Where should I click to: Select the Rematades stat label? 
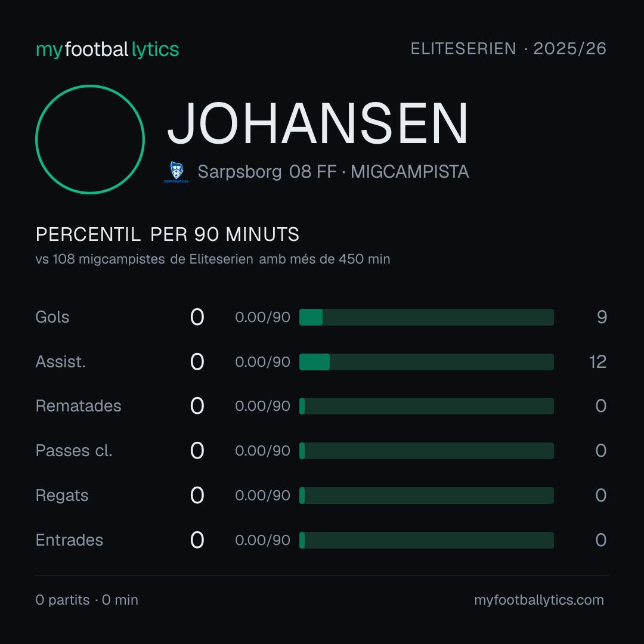point(79,406)
